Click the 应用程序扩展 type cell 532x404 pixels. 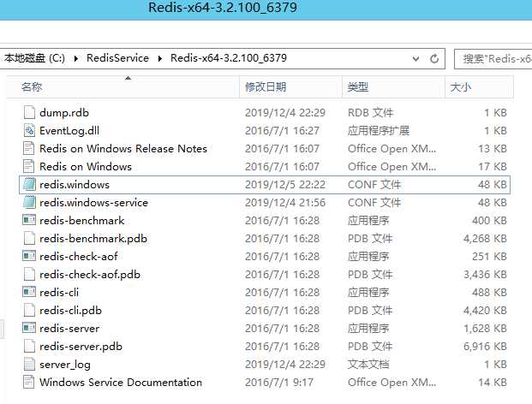pyautogui.click(x=379, y=130)
